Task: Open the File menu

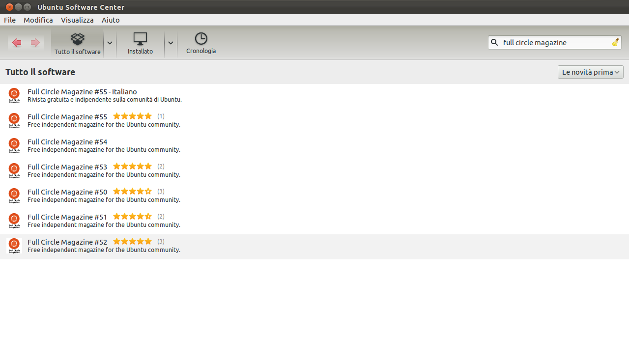Action: (x=10, y=20)
